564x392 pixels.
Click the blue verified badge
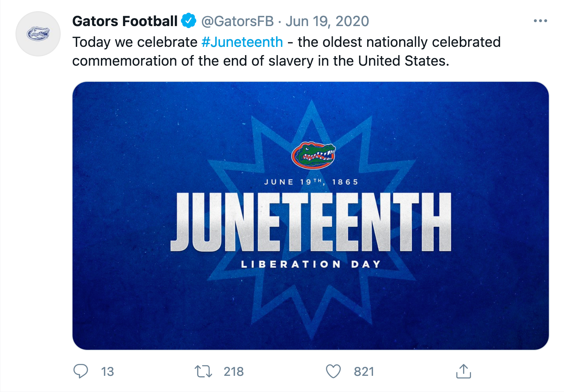[189, 21]
